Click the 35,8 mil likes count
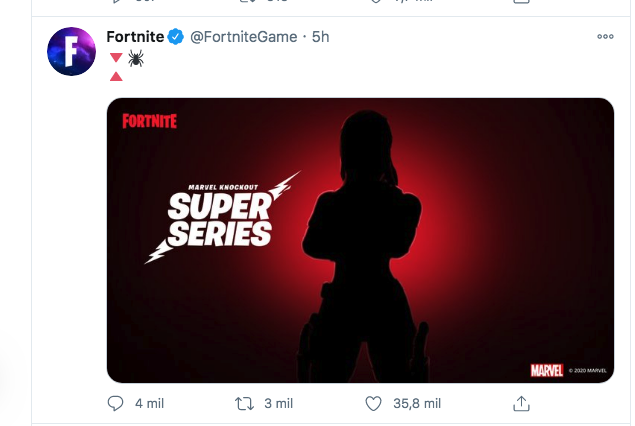Screen dimensions: 635x426 (x=418, y=403)
